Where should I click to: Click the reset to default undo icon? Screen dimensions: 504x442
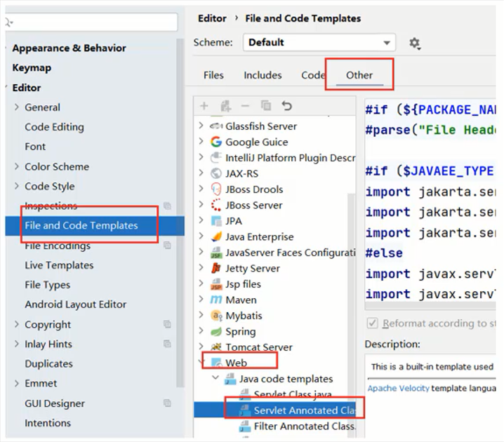286,106
